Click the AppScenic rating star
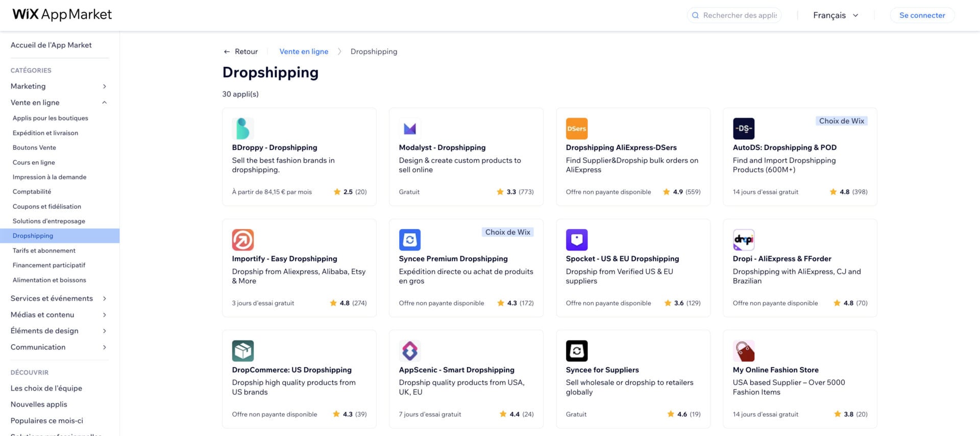The width and height of the screenshot is (980, 436). pyautogui.click(x=503, y=414)
